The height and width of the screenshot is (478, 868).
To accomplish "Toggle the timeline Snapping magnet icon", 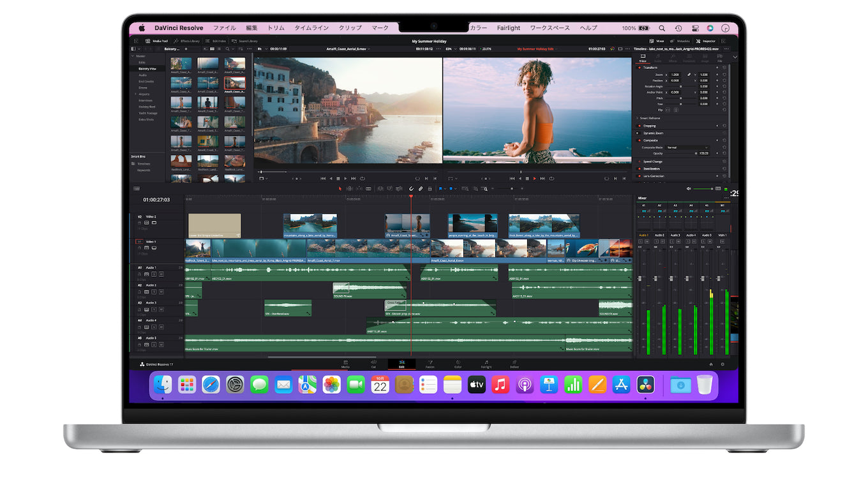I will (411, 189).
